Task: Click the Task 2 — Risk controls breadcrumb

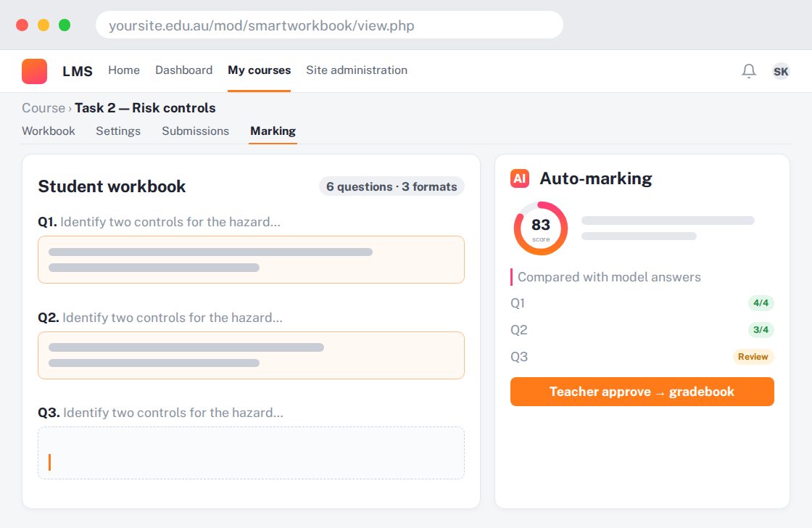Action: (145, 108)
